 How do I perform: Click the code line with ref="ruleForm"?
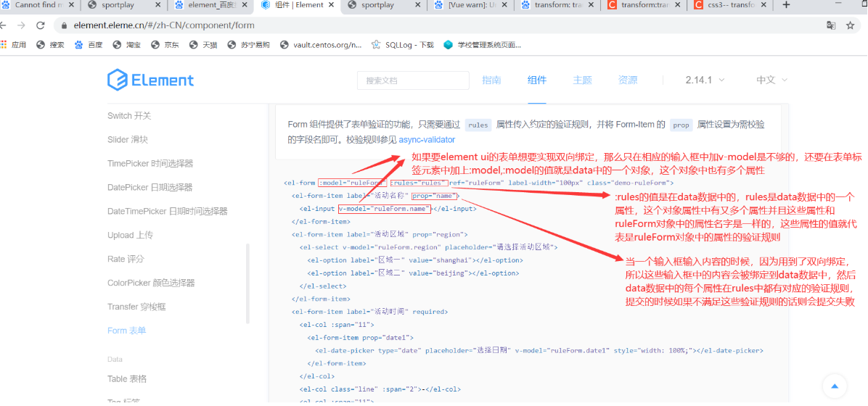point(478,183)
